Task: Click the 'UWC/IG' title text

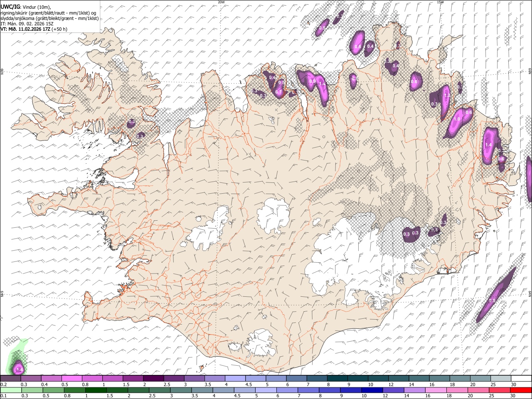Action: (x=10, y=7)
